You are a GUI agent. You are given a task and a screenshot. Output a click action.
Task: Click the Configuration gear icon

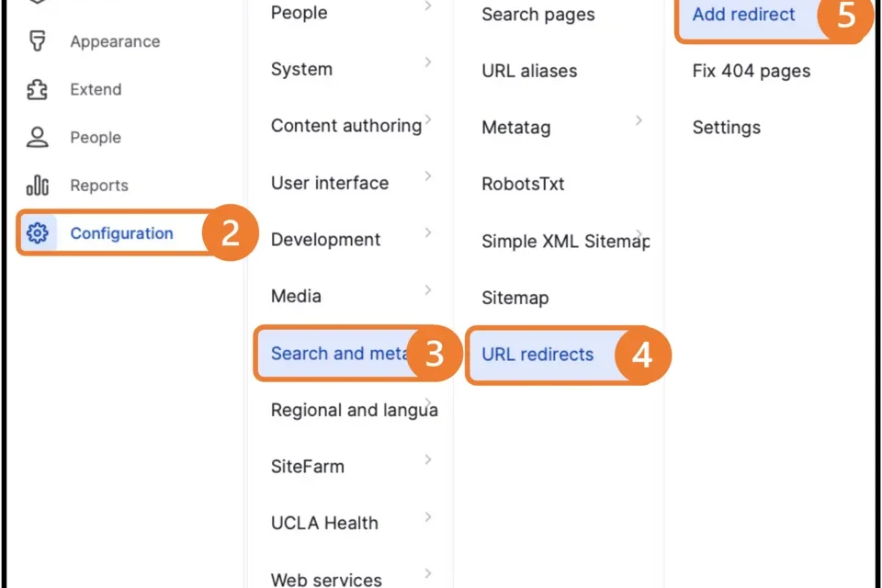point(36,232)
